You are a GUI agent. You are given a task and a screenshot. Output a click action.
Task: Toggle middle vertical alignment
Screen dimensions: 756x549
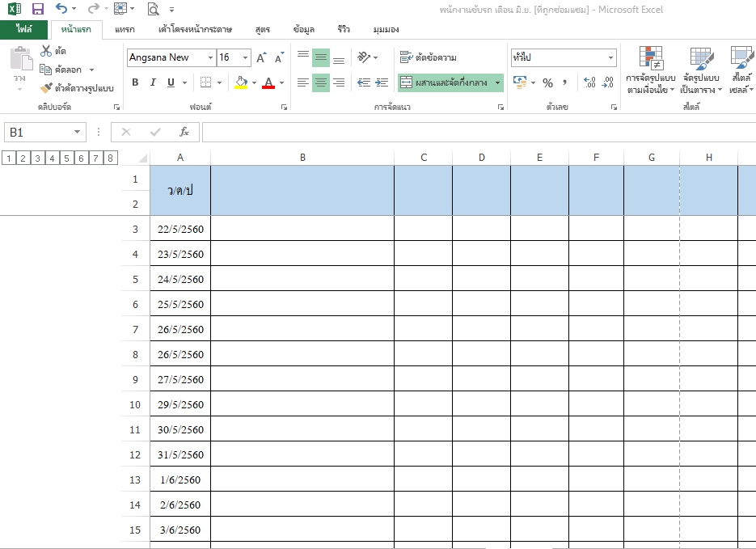click(x=321, y=57)
